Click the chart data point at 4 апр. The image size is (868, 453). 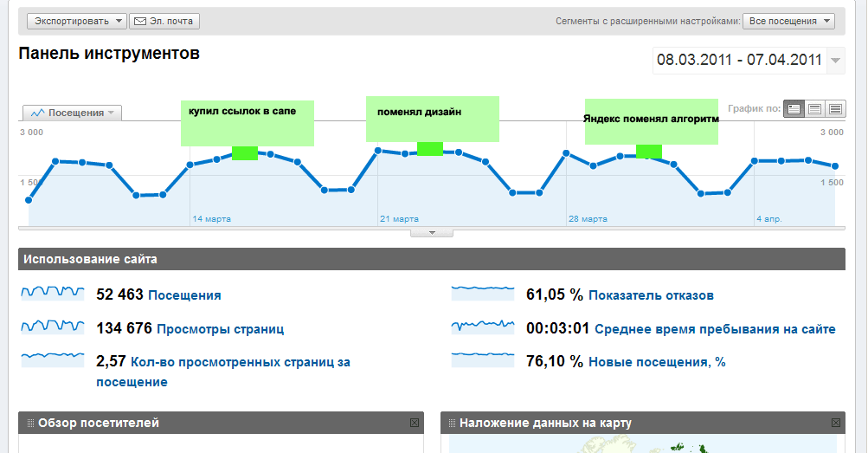pyautogui.click(x=754, y=161)
